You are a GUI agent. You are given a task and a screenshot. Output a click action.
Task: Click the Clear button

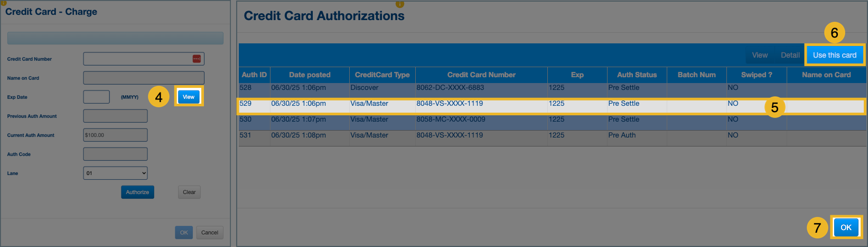[189, 192]
